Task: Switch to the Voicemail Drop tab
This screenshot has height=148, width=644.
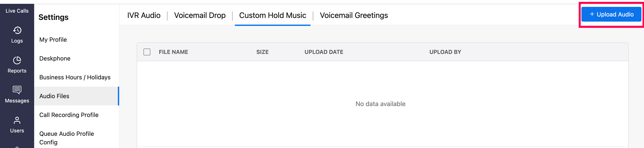Action: pos(200,15)
